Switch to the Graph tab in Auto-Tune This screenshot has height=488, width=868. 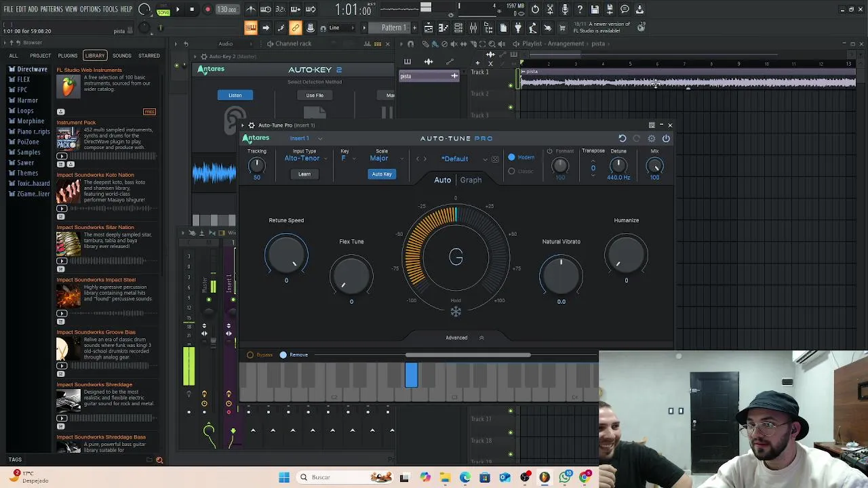[x=471, y=180]
